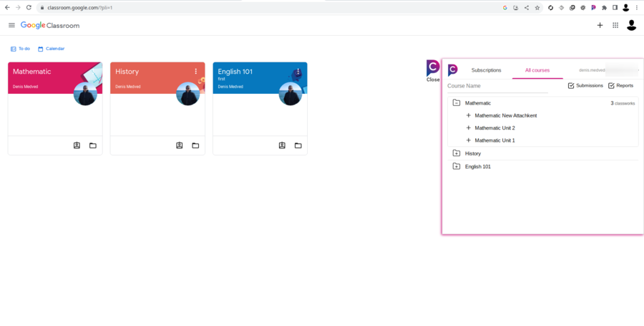The height and width of the screenshot is (326, 644).
Task: Open the Chrome profile avatar in toolbar
Action: click(x=625, y=7)
